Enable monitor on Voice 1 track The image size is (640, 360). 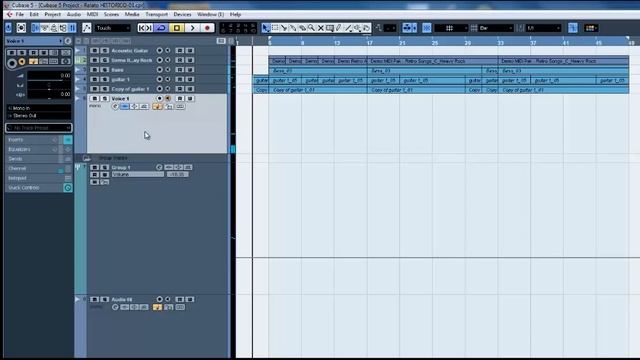click(x=168, y=98)
